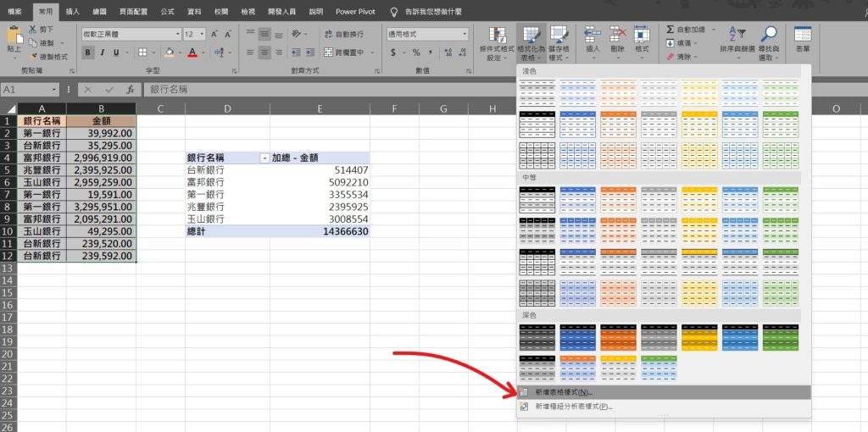Image resolution: width=868 pixels, height=432 pixels.
Task: Open Conditional Formatting (條件式格式設定)
Action: (497, 44)
